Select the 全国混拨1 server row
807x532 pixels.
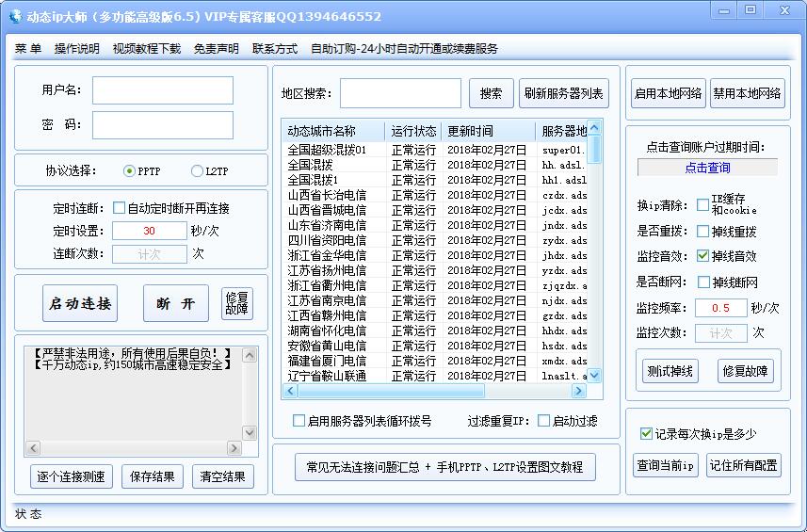coord(435,180)
